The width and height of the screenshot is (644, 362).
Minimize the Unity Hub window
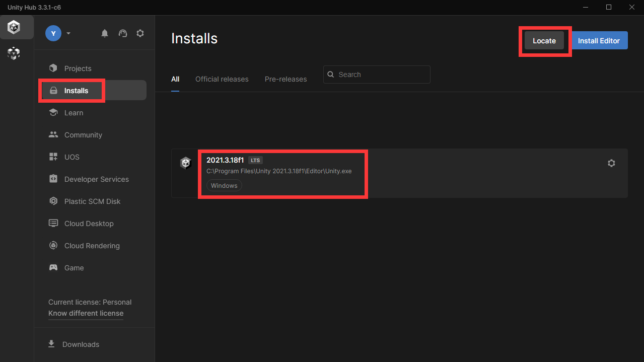(x=586, y=7)
